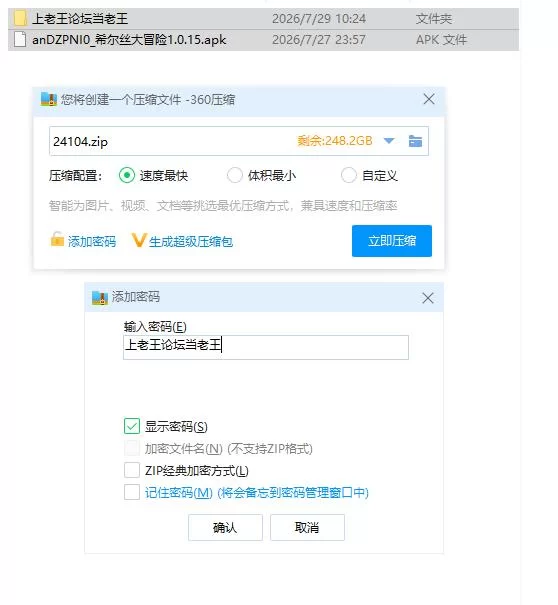The width and height of the screenshot is (558, 605).
Task: Tick the 记住密码(M) checkbox
Action: tap(132, 492)
